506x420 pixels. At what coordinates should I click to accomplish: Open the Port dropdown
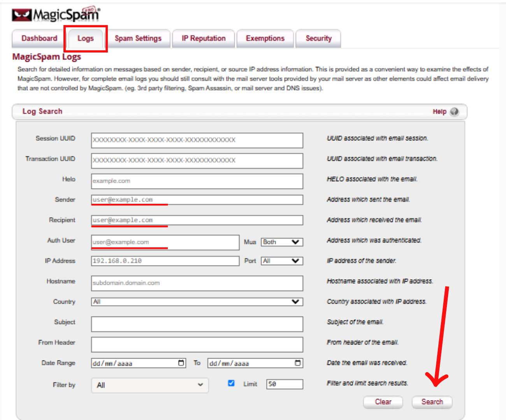282,261
